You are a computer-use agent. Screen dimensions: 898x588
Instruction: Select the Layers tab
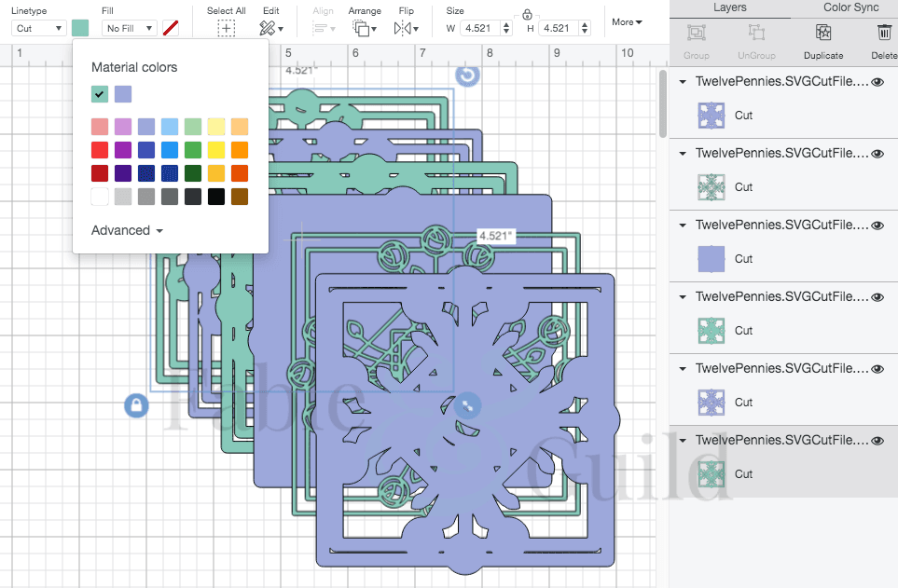[x=730, y=7]
